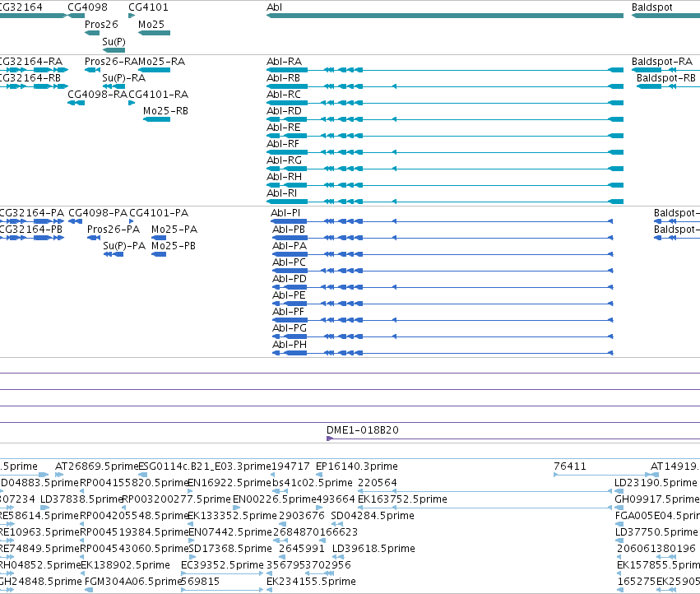Select the Abl gene bar
Image resolution: width=700 pixels, height=594 pixels.
[x=445, y=16]
